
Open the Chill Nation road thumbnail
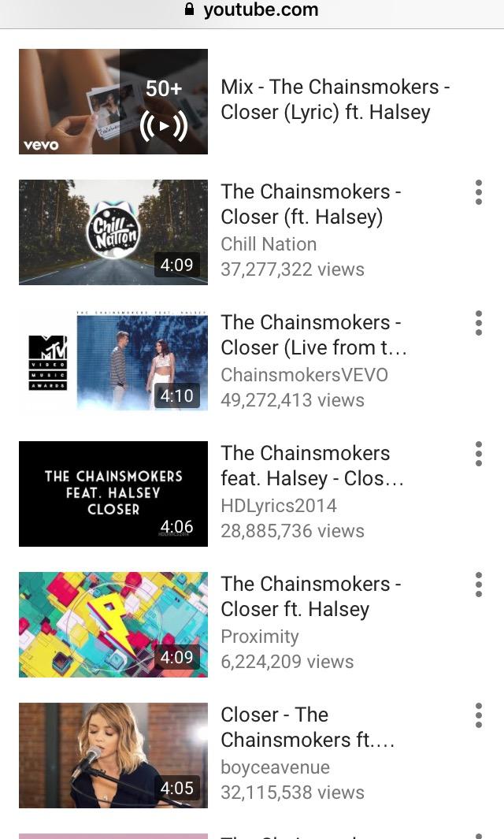(113, 232)
